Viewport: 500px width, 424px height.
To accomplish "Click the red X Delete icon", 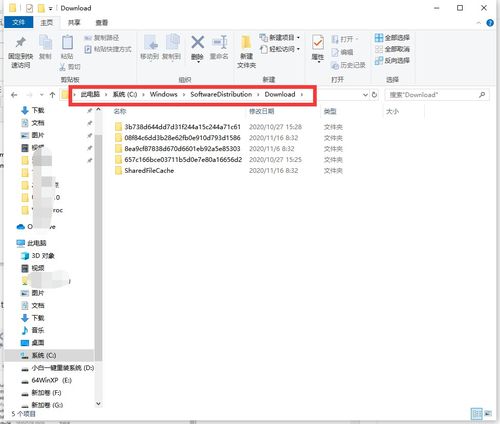I will coord(197,43).
